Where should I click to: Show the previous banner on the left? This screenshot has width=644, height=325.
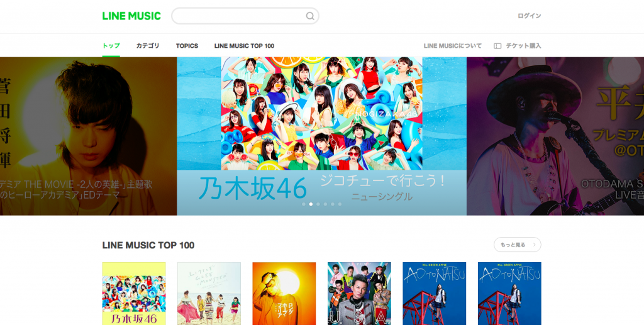(88, 136)
